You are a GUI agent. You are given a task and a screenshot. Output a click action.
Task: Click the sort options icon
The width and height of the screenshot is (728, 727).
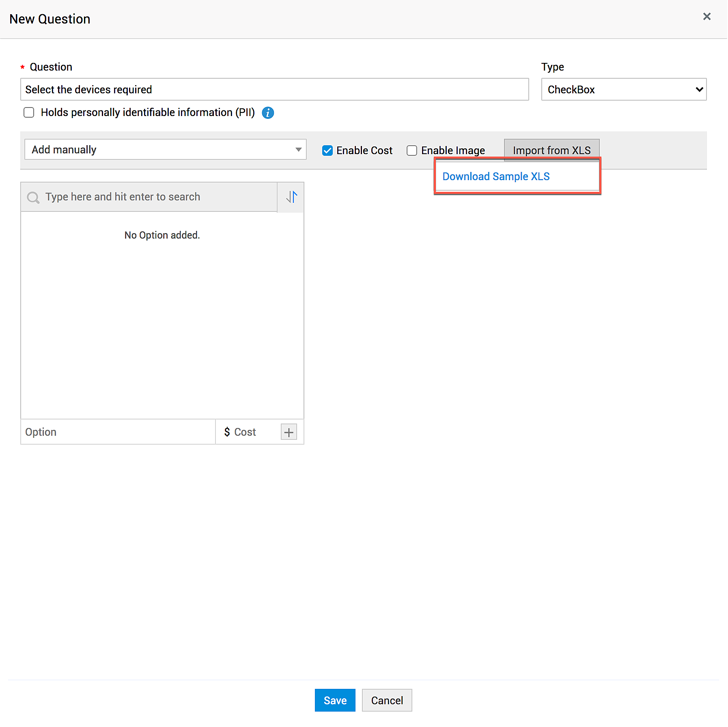point(291,197)
